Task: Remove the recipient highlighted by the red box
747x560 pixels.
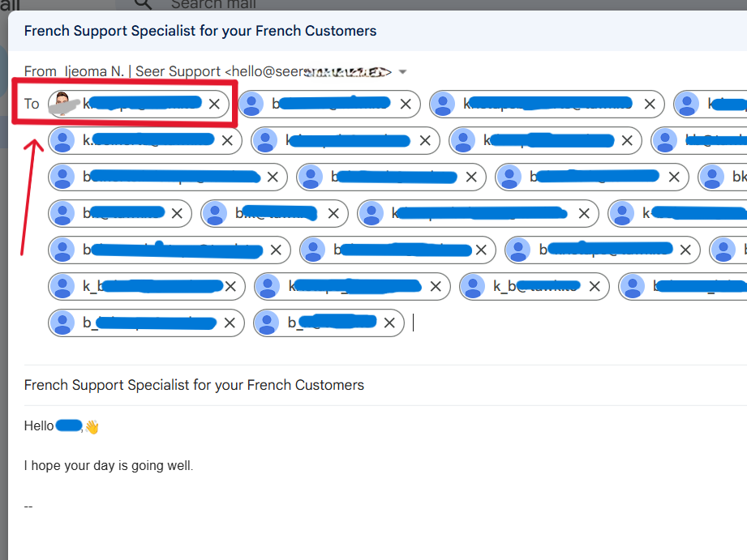Action: point(213,104)
